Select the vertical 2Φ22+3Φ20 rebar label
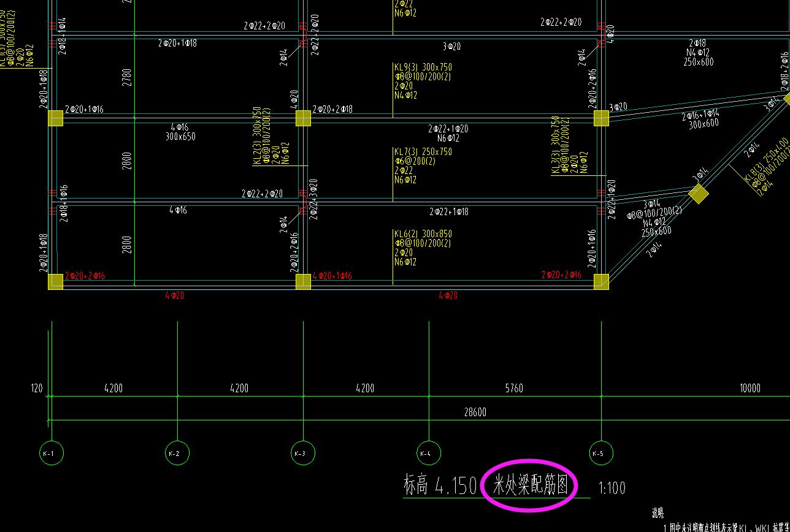Viewport: 790px width, 532px height. (314, 199)
